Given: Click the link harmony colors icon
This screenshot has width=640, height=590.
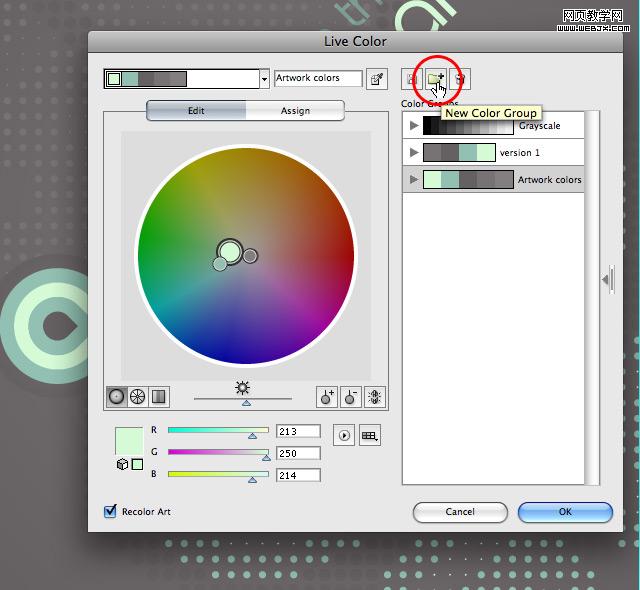Looking at the screenshot, I should tap(375, 397).
